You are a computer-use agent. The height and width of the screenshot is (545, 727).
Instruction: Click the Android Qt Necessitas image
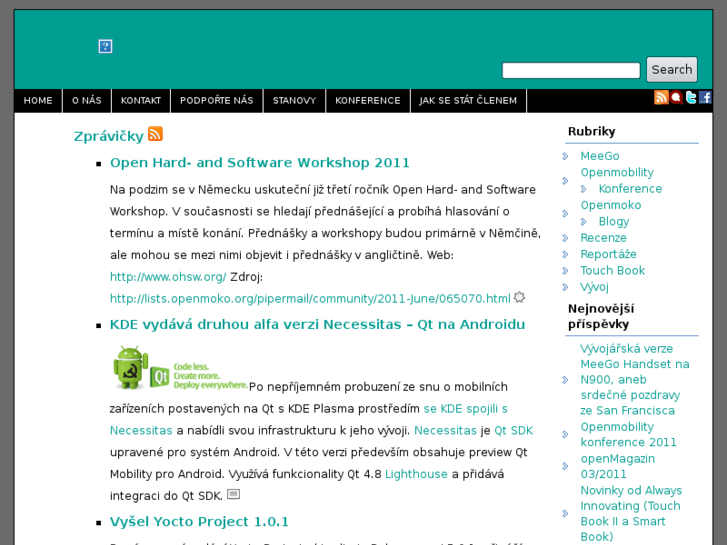click(180, 368)
